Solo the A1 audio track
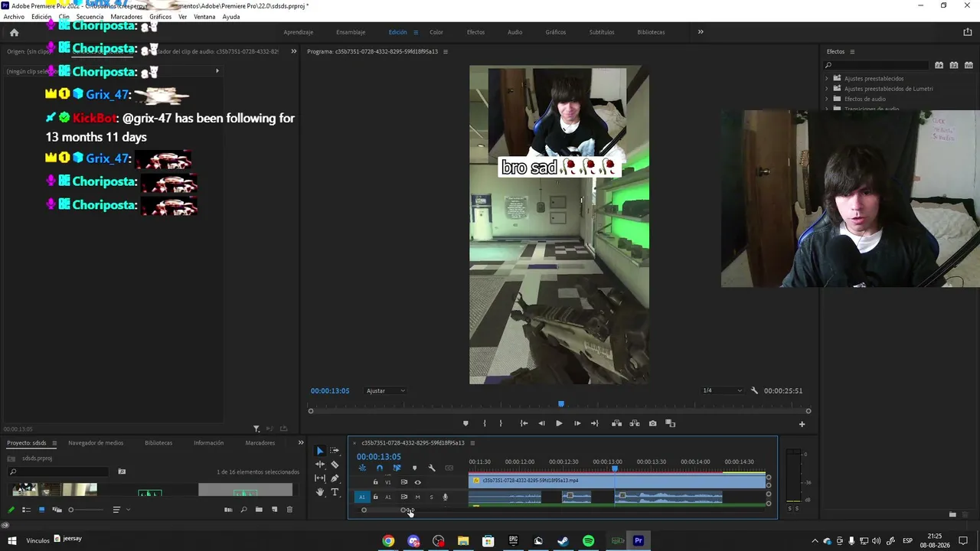980x551 pixels. [x=431, y=497]
